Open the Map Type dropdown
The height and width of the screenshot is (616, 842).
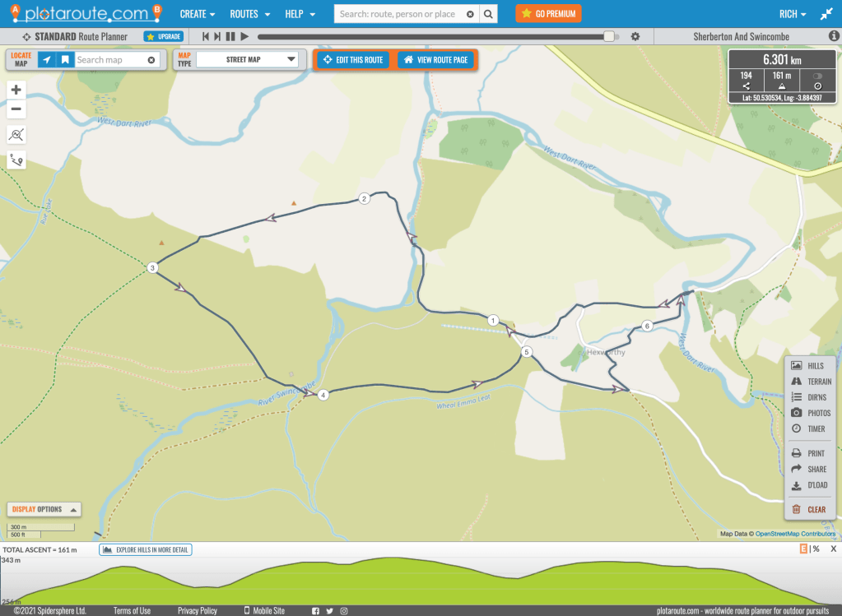(247, 60)
